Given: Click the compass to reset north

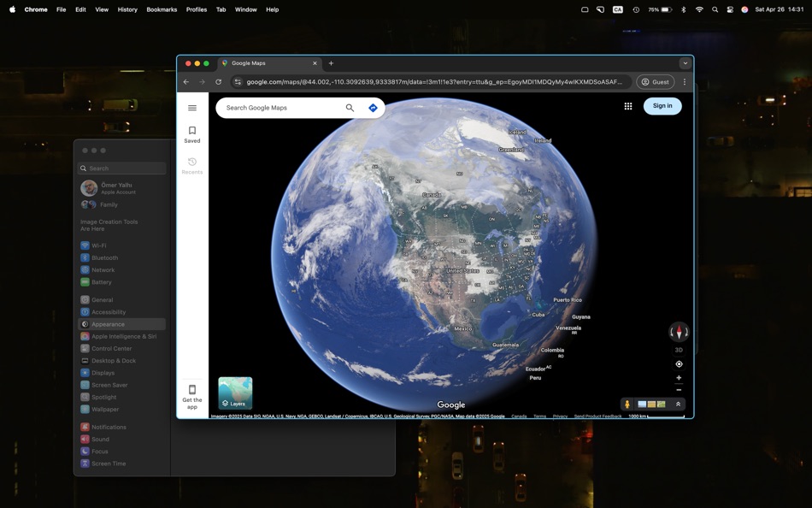Looking at the screenshot, I should (x=679, y=332).
